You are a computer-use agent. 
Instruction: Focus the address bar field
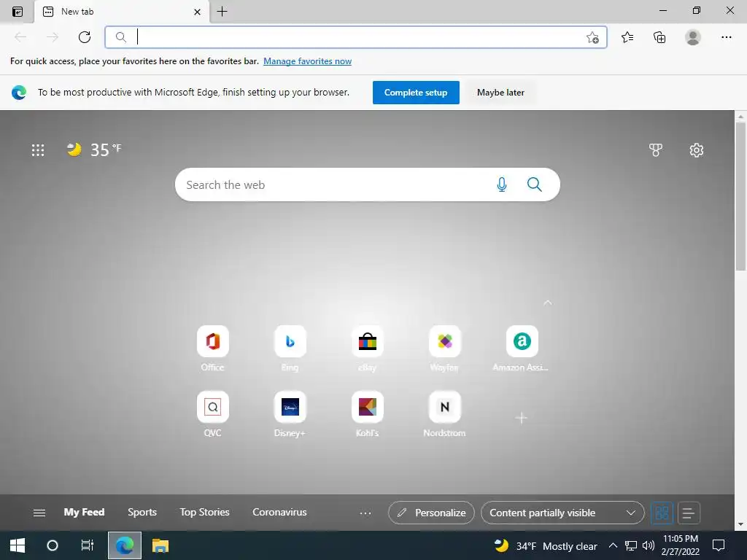[356, 37]
